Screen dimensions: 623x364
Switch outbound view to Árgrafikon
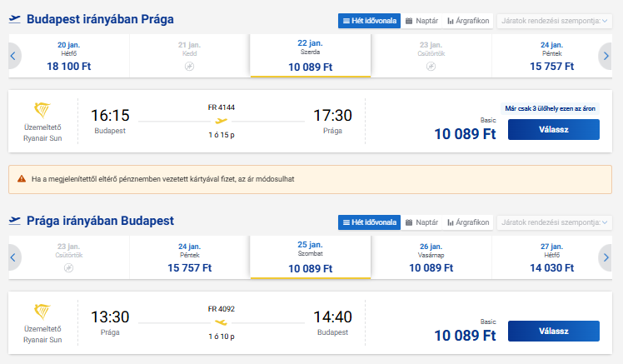click(468, 21)
